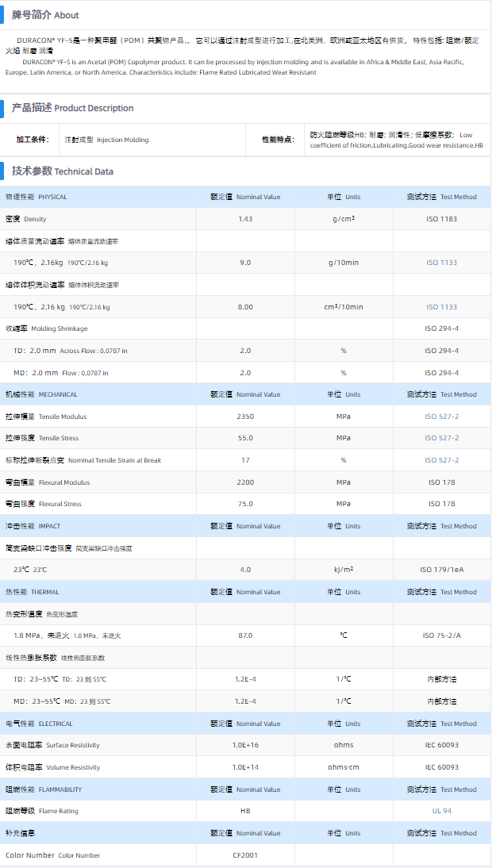This screenshot has height=868, width=492.
Task: Select the ELECTRICAL section table header
Action: [x=39, y=724]
